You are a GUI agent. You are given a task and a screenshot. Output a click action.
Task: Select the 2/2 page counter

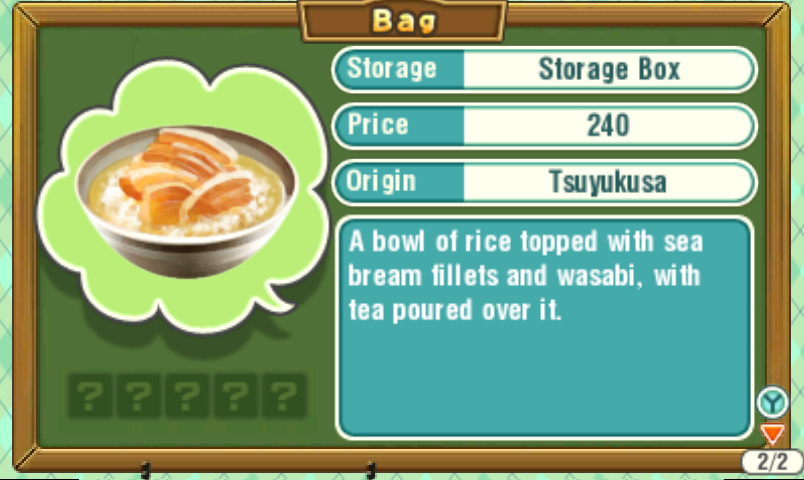pos(772,461)
